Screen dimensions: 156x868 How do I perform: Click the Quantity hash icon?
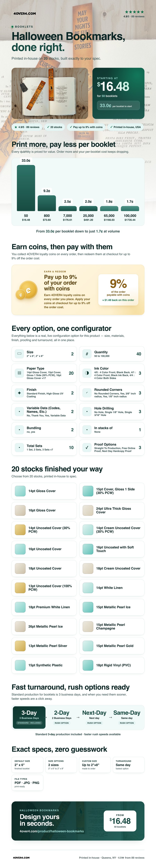click(87, 354)
